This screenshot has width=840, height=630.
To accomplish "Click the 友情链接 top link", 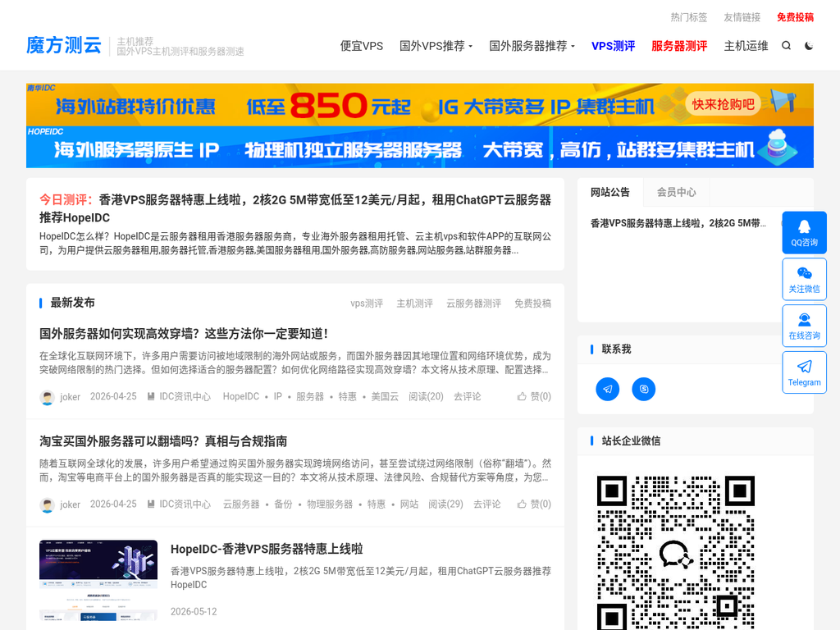I will coord(742,18).
